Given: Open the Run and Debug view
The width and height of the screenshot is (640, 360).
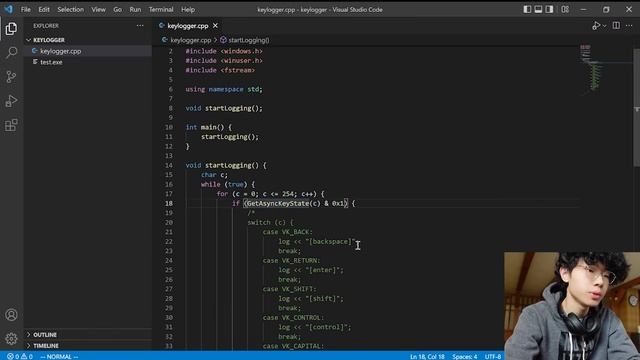Looking at the screenshot, I should pyautogui.click(x=11, y=101).
